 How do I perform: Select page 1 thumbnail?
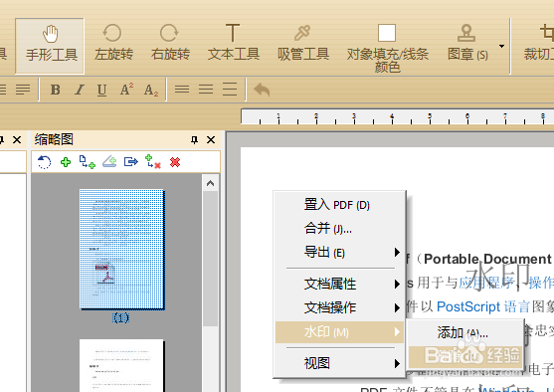coord(121,250)
